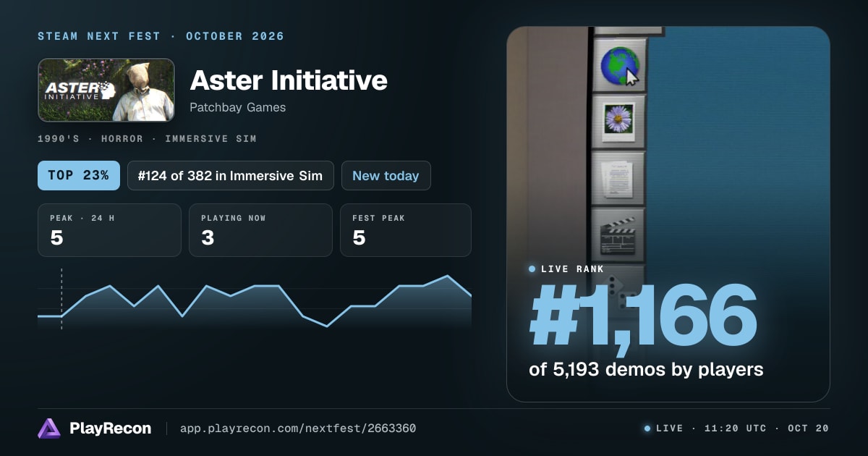Click the LIVE · 11:20 UTC · OCT 20 status

pyautogui.click(x=736, y=428)
